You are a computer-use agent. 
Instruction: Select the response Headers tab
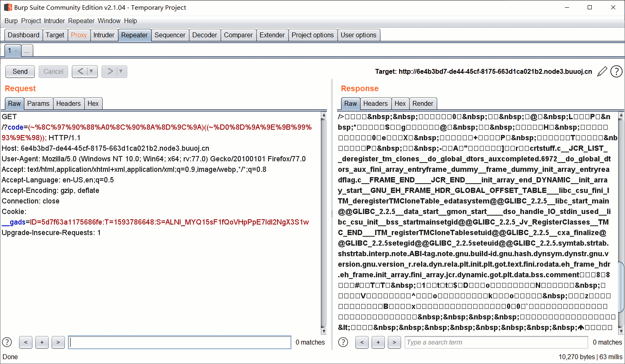coord(376,104)
